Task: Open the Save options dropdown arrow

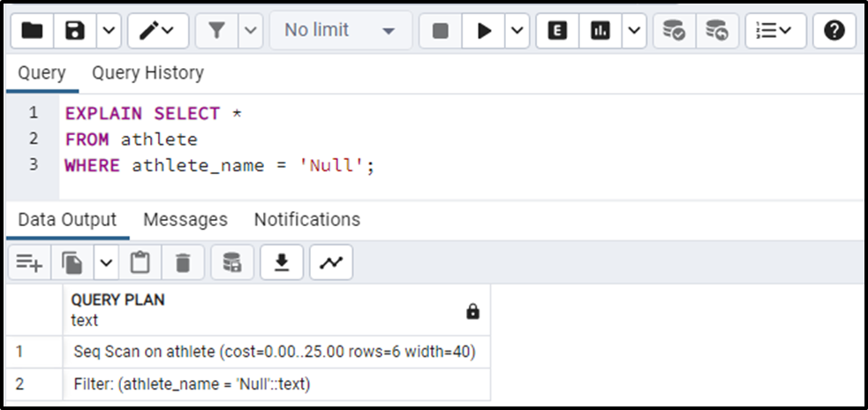Action: 107,31
